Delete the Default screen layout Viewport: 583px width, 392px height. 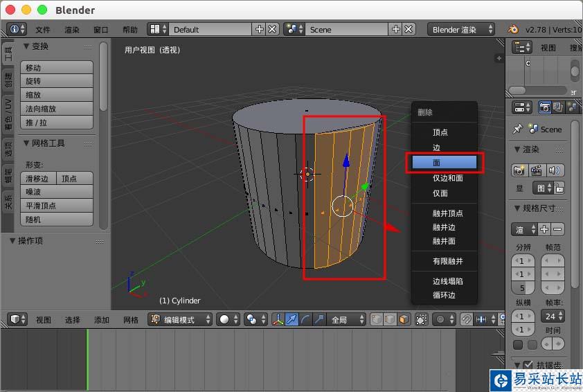[x=272, y=29]
